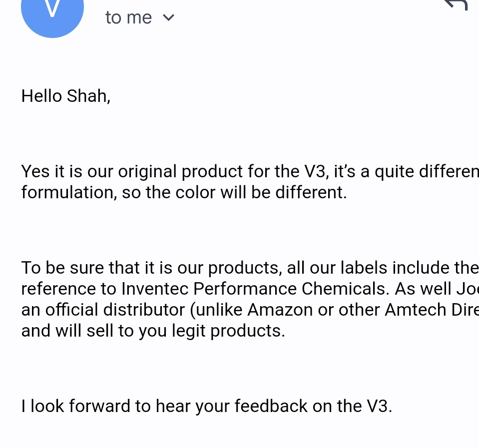Click "V3" in the first paragraph
Image resolution: width=479 pixels, height=448 pixels.
316,171
